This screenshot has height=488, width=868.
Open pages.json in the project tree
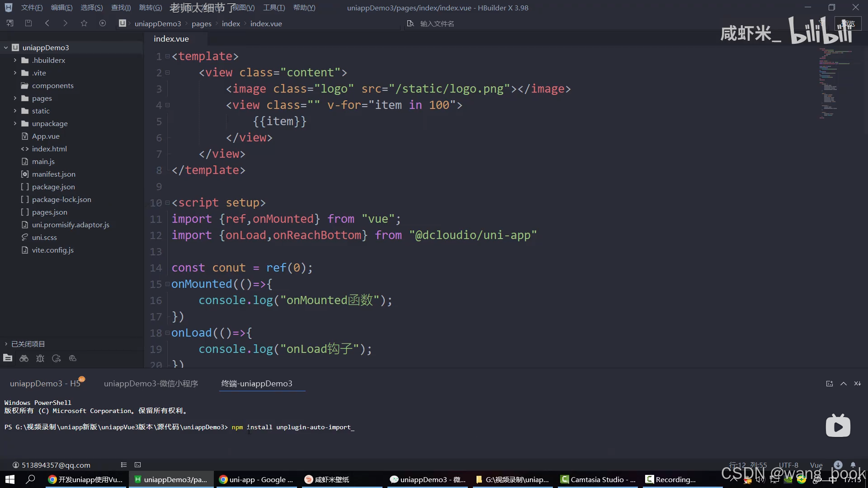click(x=50, y=212)
